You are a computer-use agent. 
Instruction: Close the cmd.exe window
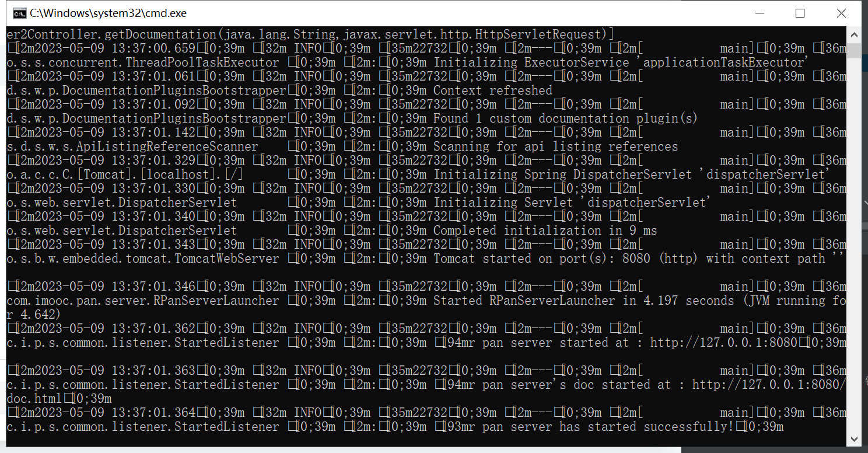click(841, 13)
